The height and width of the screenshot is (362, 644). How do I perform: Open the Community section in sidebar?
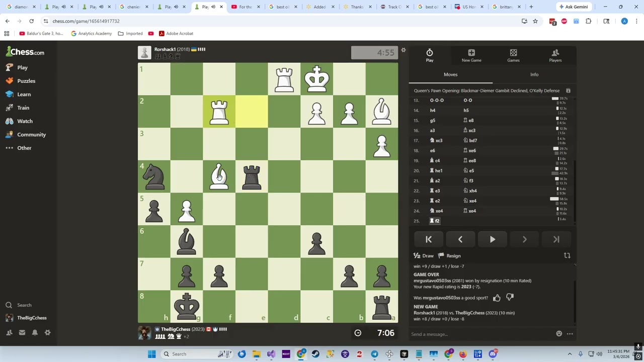point(26,135)
